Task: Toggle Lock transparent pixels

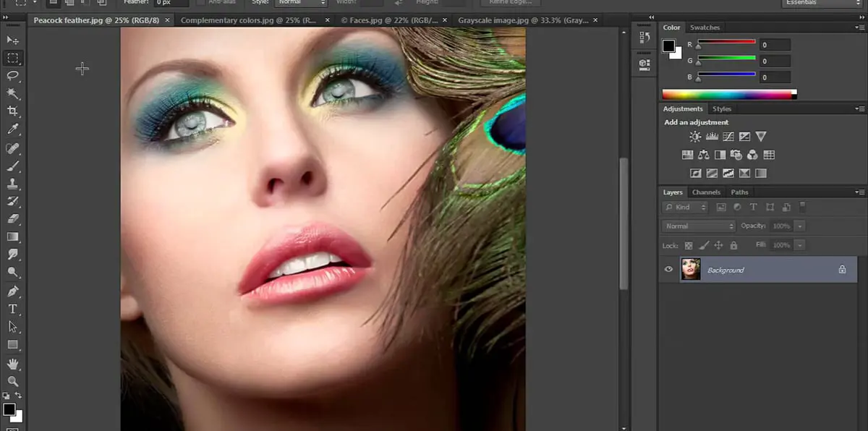Action: pos(689,246)
